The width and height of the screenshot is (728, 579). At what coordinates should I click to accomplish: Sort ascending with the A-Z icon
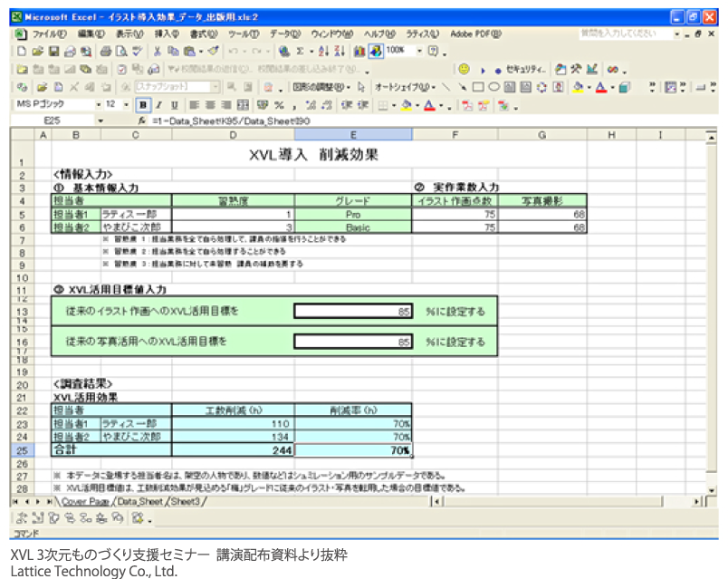tap(323, 51)
